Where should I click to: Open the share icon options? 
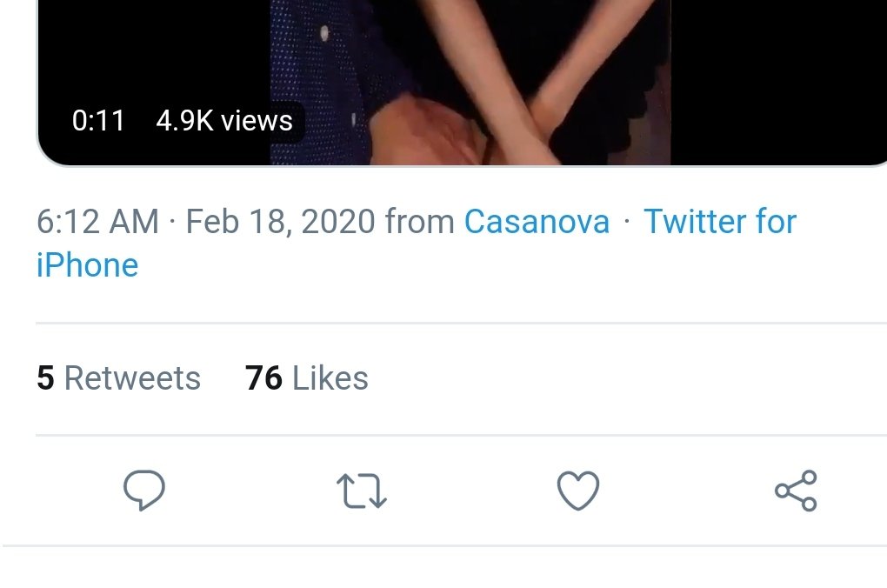pyautogui.click(x=796, y=491)
